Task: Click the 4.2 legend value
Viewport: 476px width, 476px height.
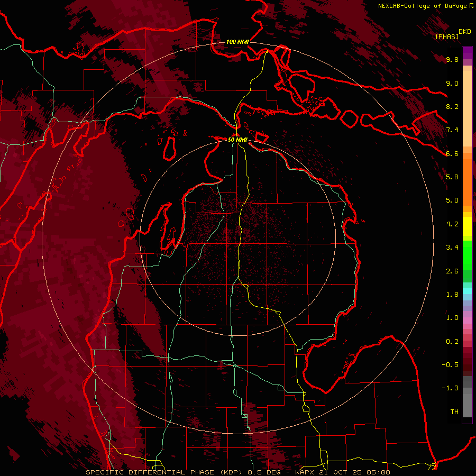Action: (452, 224)
